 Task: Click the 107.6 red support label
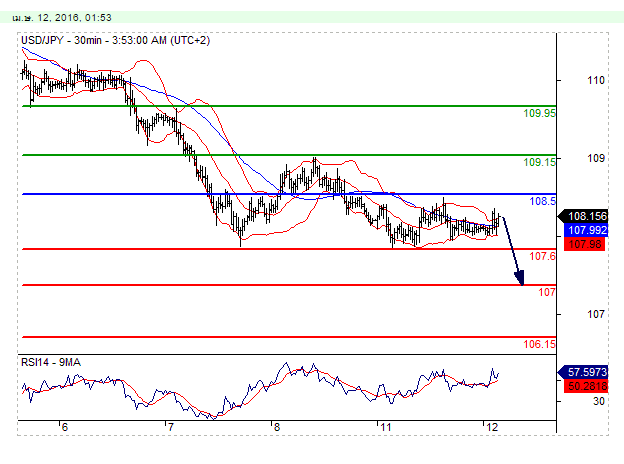pos(542,257)
